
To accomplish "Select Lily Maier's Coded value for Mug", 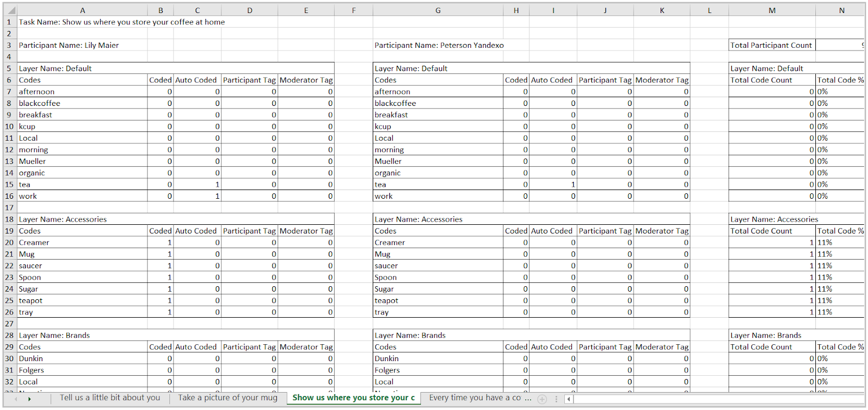I will 161,254.
